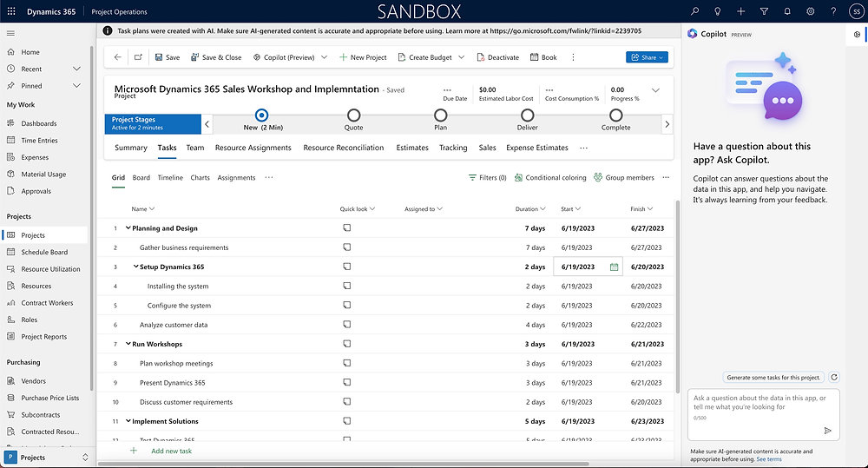Click the refresh suggestions icon in Copilot

coord(834,377)
